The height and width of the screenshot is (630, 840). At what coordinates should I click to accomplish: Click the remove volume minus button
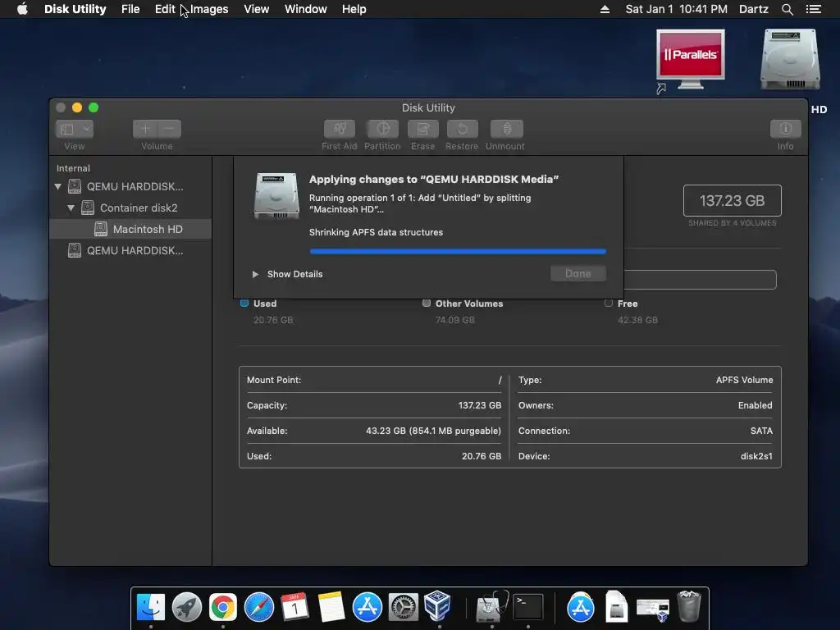click(x=169, y=129)
